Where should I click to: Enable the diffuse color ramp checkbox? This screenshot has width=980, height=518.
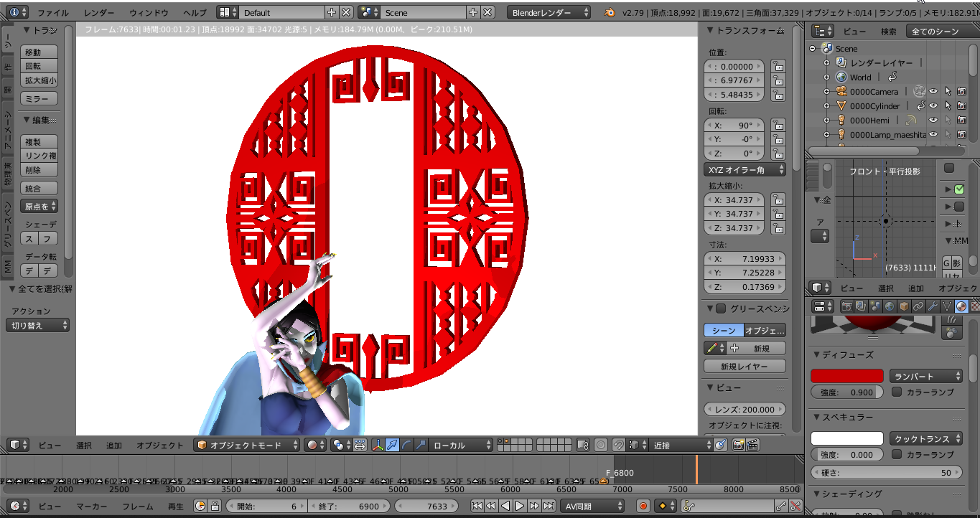pyautogui.click(x=897, y=392)
